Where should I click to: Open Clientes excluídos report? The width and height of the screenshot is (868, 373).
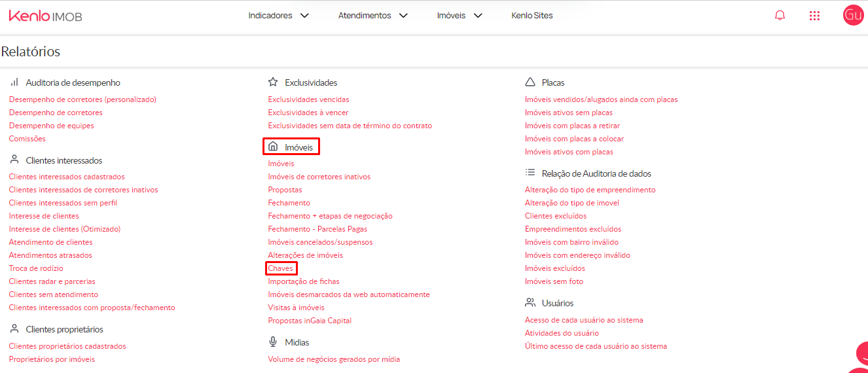(556, 216)
